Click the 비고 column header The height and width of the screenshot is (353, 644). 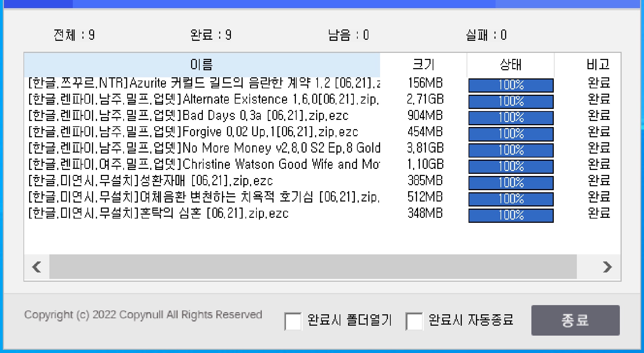click(598, 65)
